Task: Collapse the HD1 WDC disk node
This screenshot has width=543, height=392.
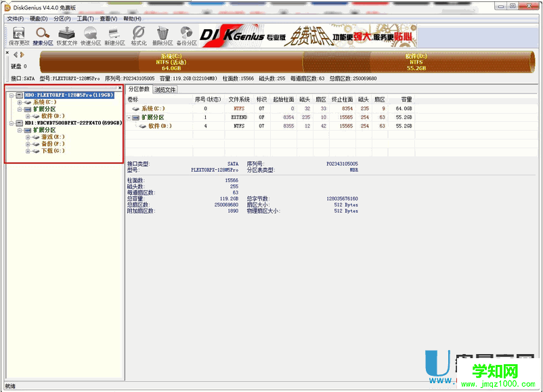Action: pyautogui.click(x=12, y=123)
